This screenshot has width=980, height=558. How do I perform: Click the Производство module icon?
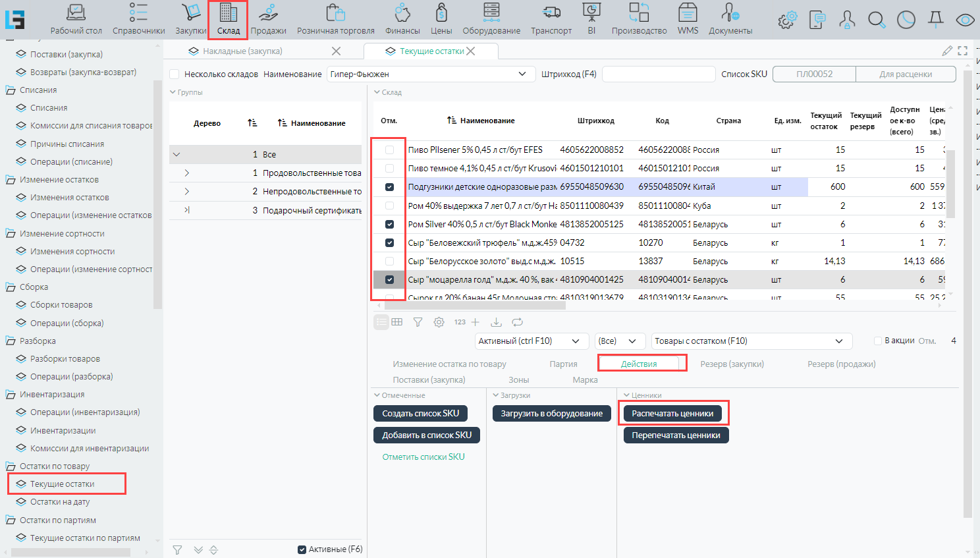coord(638,19)
